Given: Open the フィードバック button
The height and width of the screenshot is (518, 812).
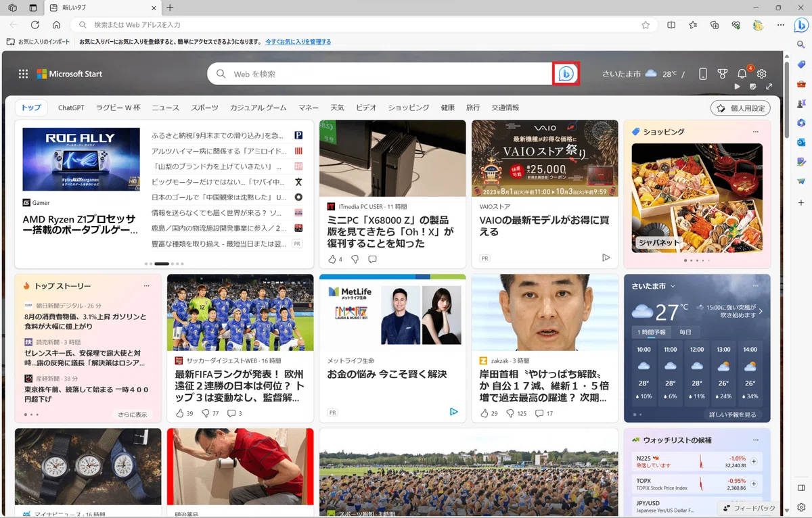Looking at the screenshot, I should click(x=750, y=508).
